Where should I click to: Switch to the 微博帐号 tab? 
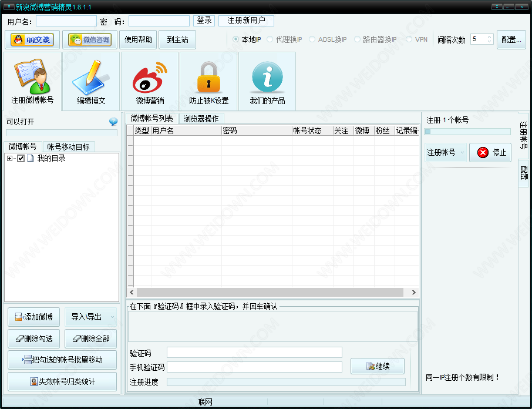(23, 146)
